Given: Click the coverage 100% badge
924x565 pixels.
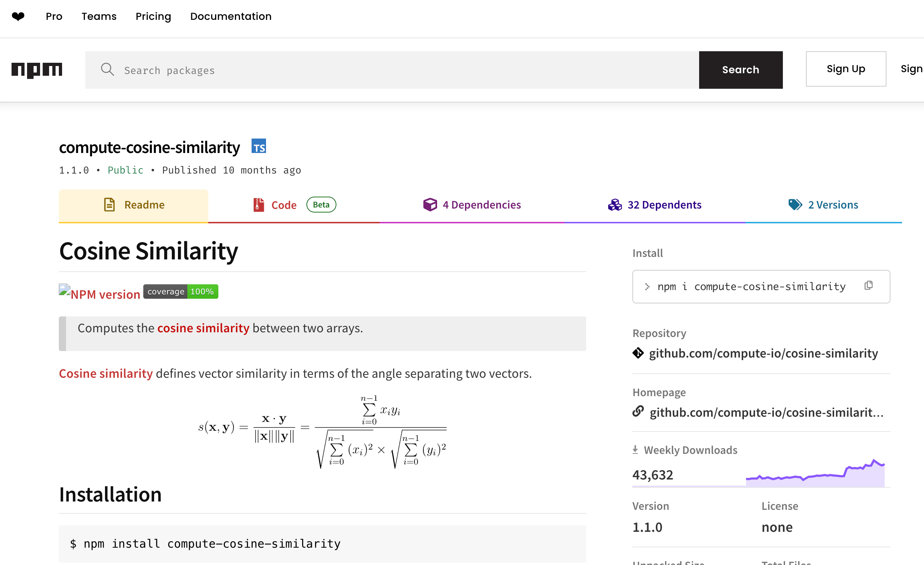Looking at the screenshot, I should point(180,292).
